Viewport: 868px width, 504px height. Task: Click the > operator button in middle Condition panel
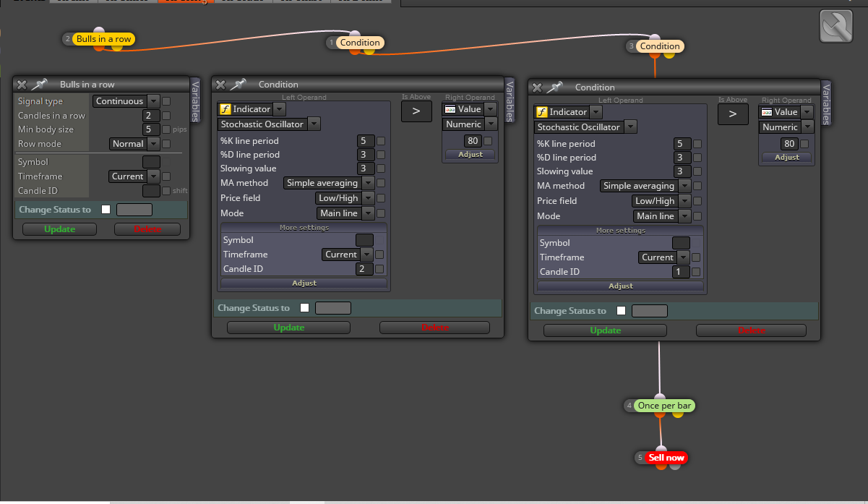[416, 111]
